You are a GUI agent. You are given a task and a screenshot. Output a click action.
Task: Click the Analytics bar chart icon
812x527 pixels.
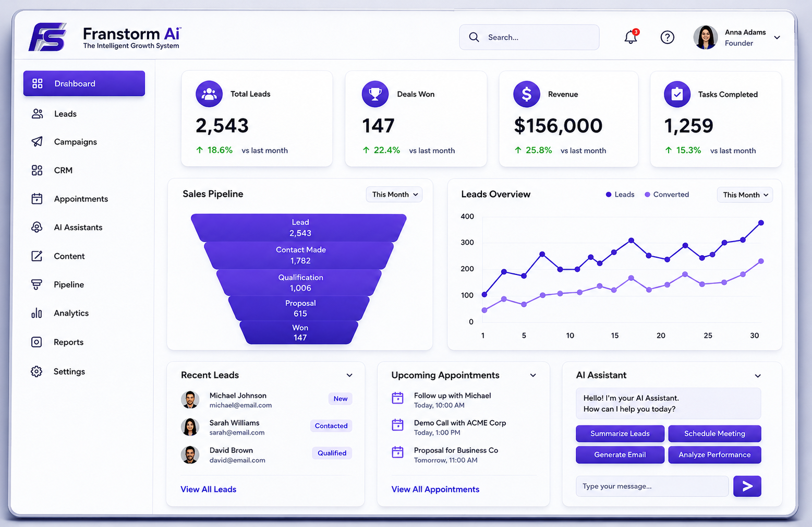(37, 313)
